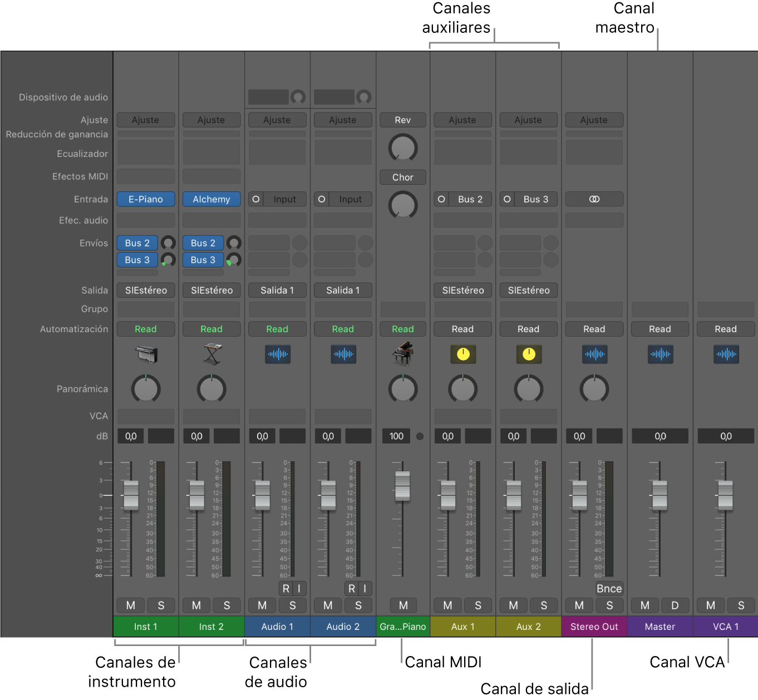
Task: Click the yellow clock icon on Aux 2
Action: pos(529,354)
